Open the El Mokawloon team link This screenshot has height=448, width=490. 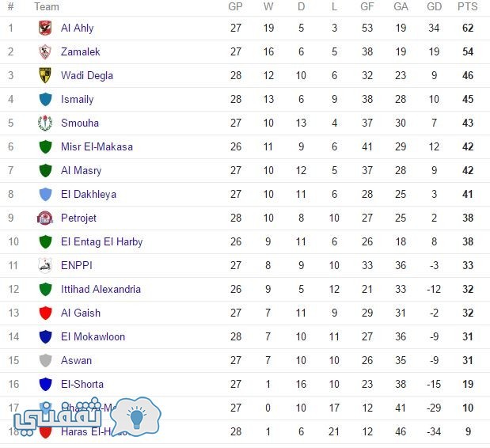click(93, 336)
